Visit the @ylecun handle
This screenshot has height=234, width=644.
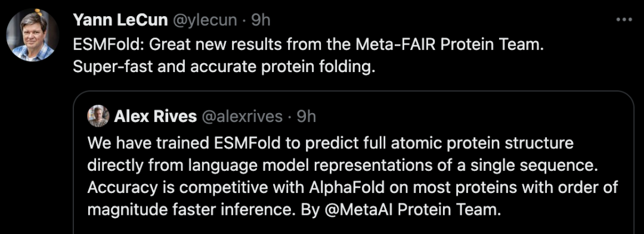pos(205,20)
